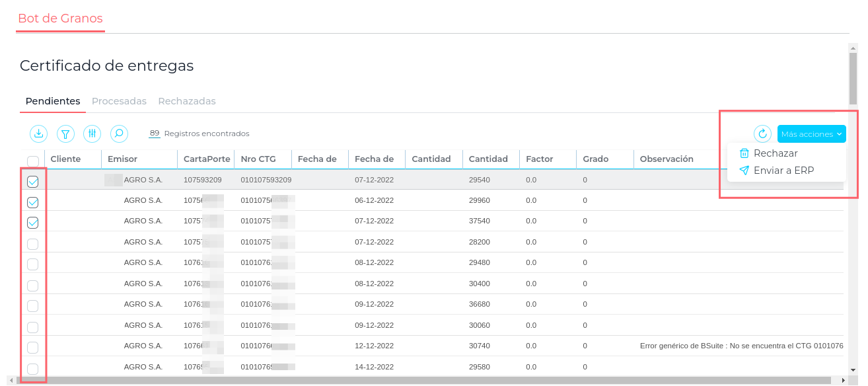The image size is (868, 386).
Task: Switch to the Procesadas tab
Action: coord(119,101)
